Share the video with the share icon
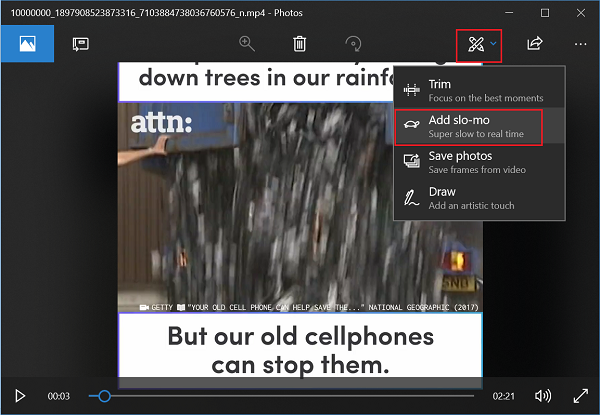The height and width of the screenshot is (415, 600). click(x=535, y=43)
